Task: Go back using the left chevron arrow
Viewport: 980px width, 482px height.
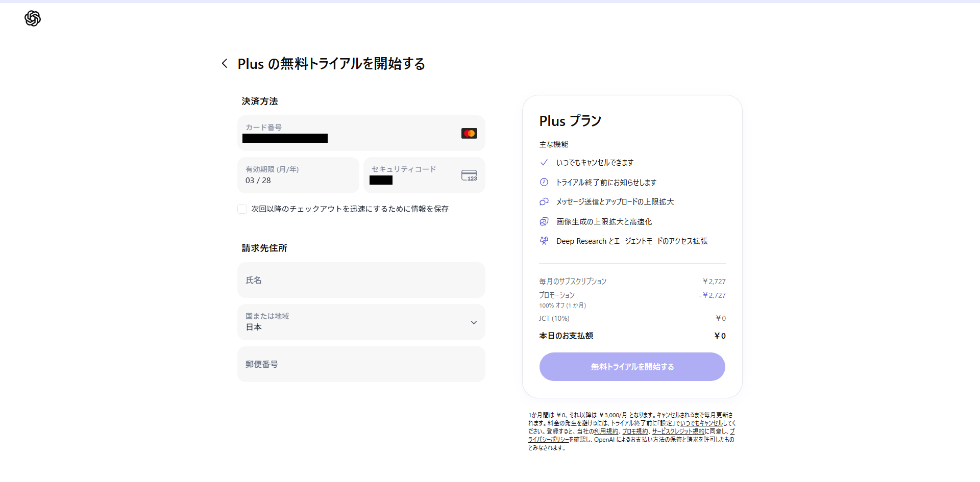Action: click(225, 63)
